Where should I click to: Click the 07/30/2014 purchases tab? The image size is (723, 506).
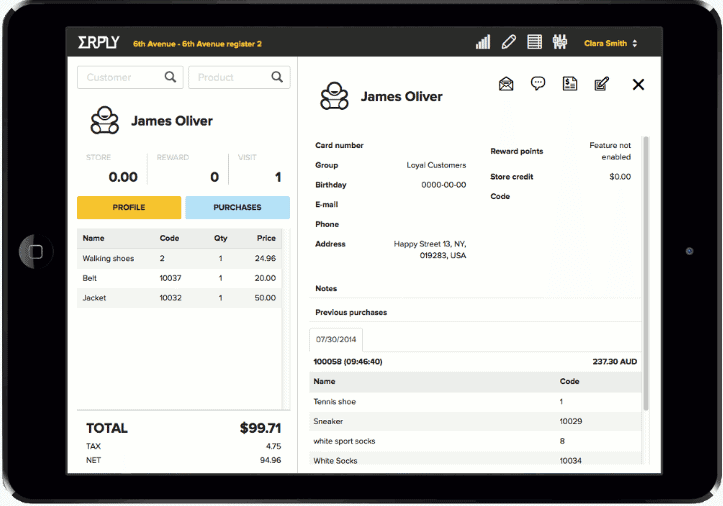(336, 339)
